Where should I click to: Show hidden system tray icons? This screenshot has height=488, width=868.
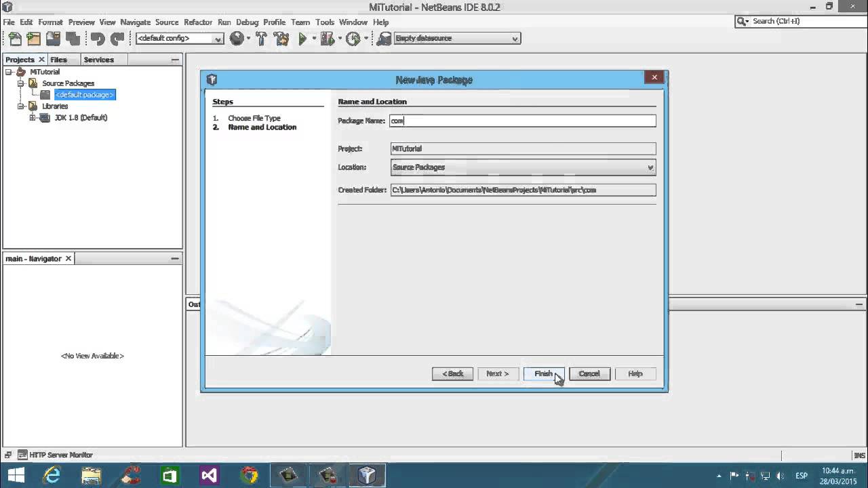[719, 476]
